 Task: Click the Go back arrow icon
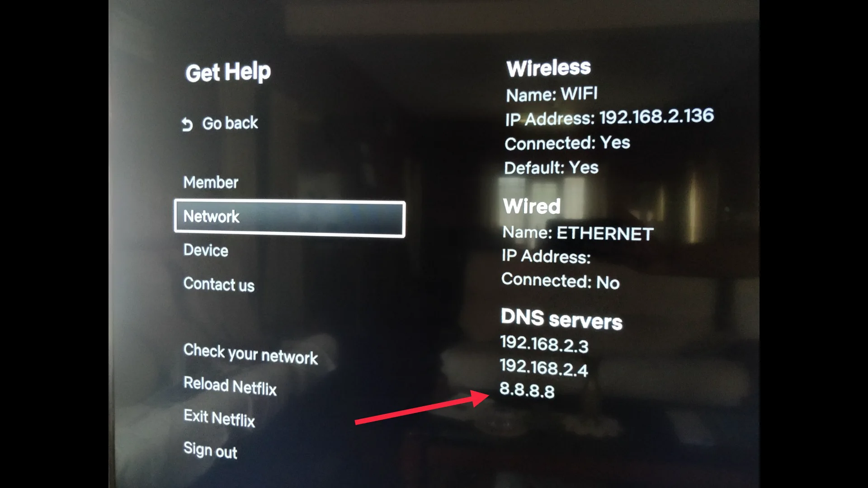pos(187,124)
